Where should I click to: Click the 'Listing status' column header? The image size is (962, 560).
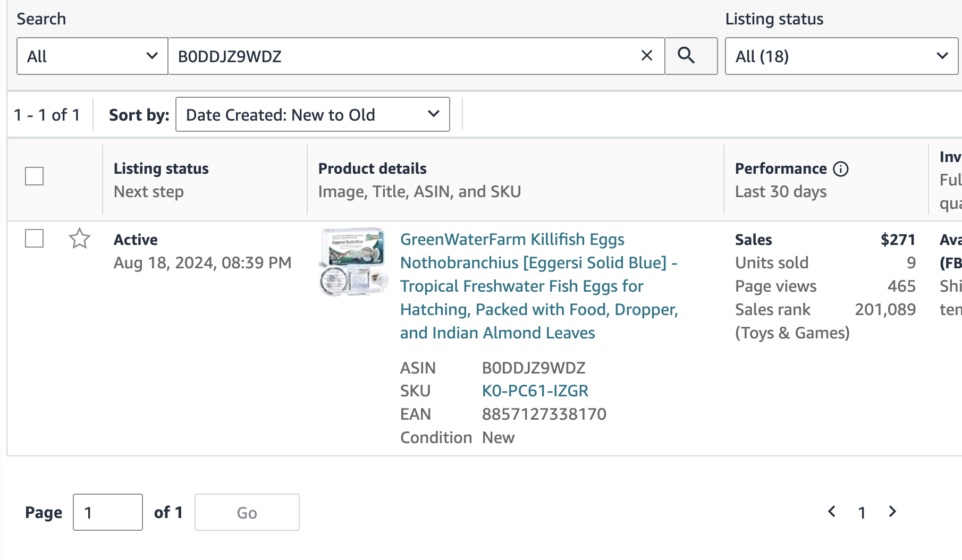pyautogui.click(x=161, y=168)
